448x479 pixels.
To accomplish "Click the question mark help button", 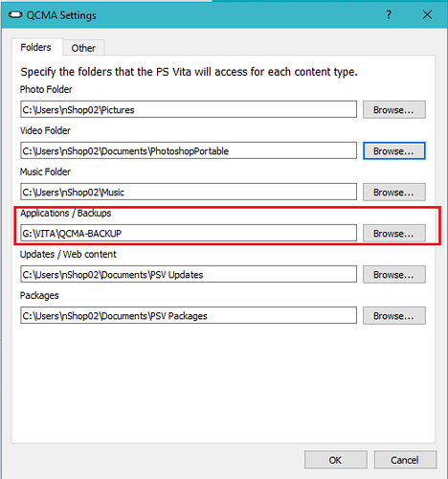I will (389, 14).
